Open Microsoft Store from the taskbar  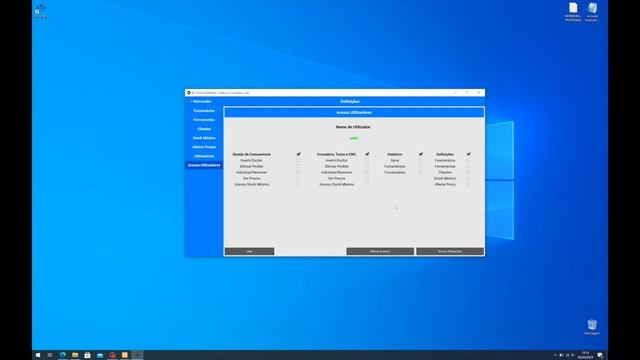87,355
